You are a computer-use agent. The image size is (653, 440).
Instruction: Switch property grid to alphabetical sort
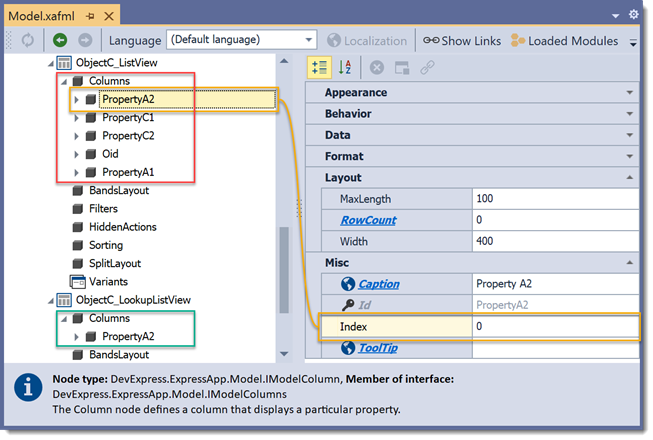[x=344, y=67]
